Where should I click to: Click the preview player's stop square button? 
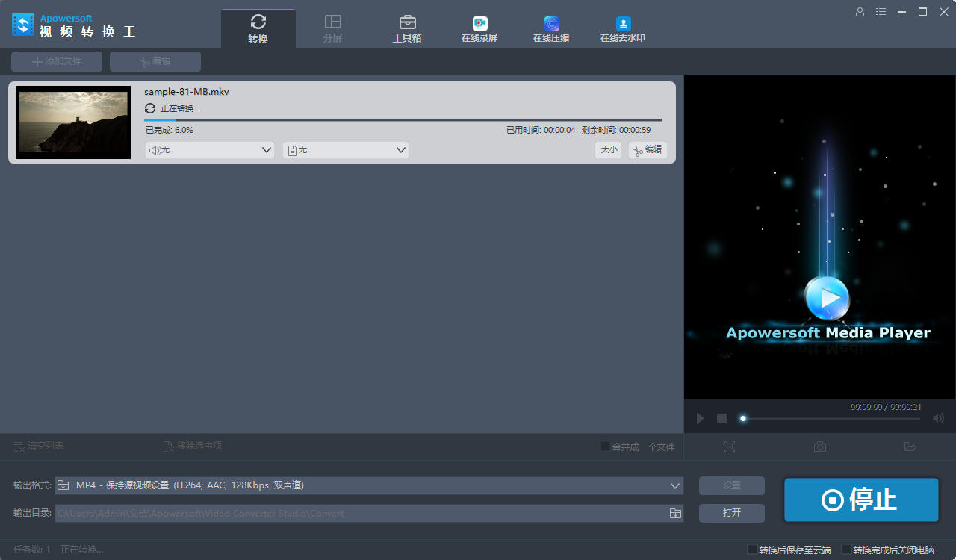(721, 418)
